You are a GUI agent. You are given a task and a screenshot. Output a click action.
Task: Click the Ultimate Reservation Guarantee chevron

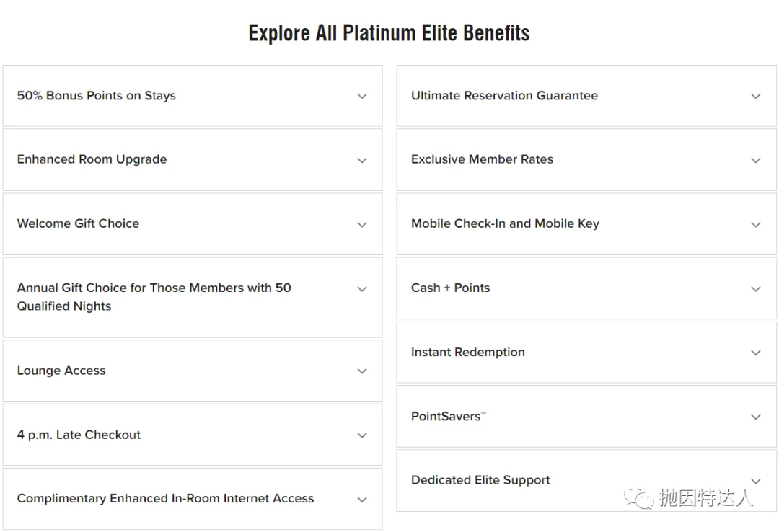point(756,97)
